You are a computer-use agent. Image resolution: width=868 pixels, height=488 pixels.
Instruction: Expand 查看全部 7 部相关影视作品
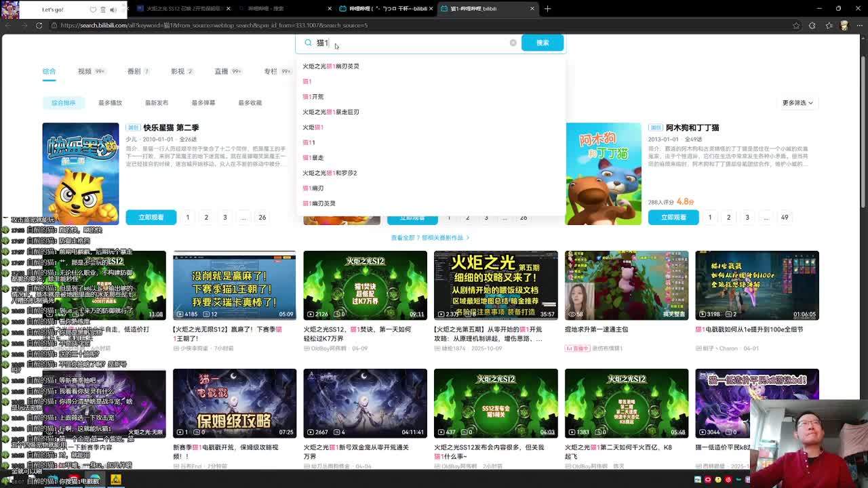click(x=430, y=238)
